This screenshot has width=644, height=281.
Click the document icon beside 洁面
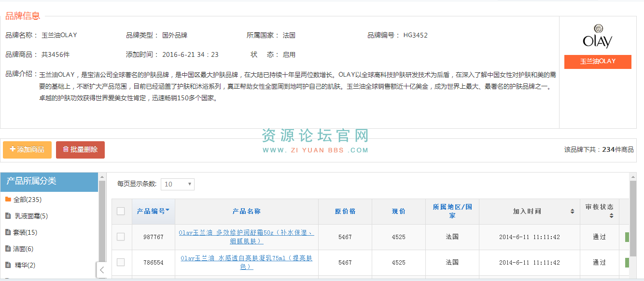(x=8, y=248)
